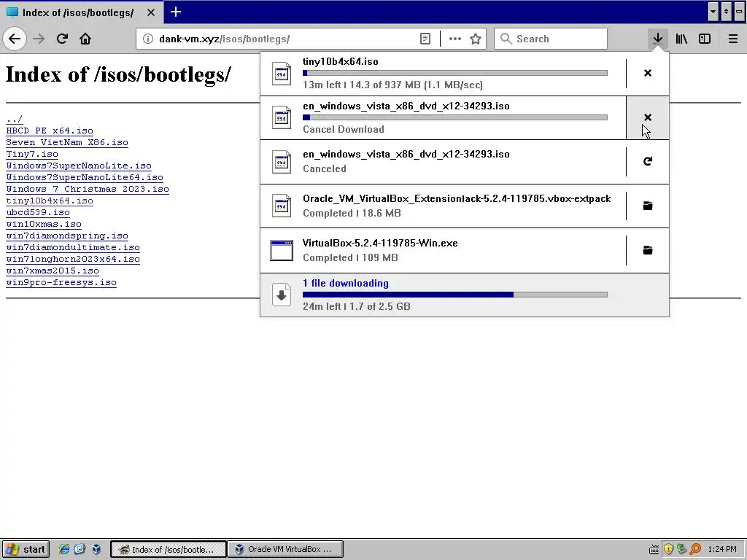Go back to the previous page
Image resolution: width=747 pixels, height=560 pixels.
(15, 39)
